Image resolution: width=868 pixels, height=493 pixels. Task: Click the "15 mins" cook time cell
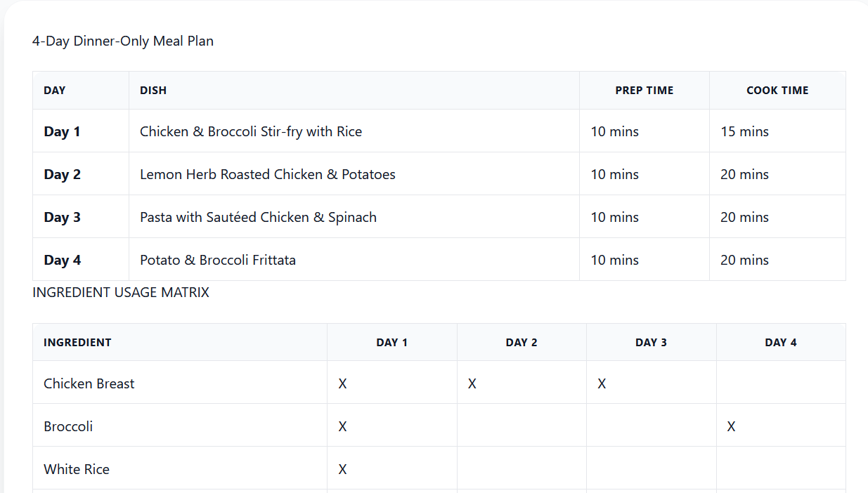pyautogui.click(x=744, y=131)
